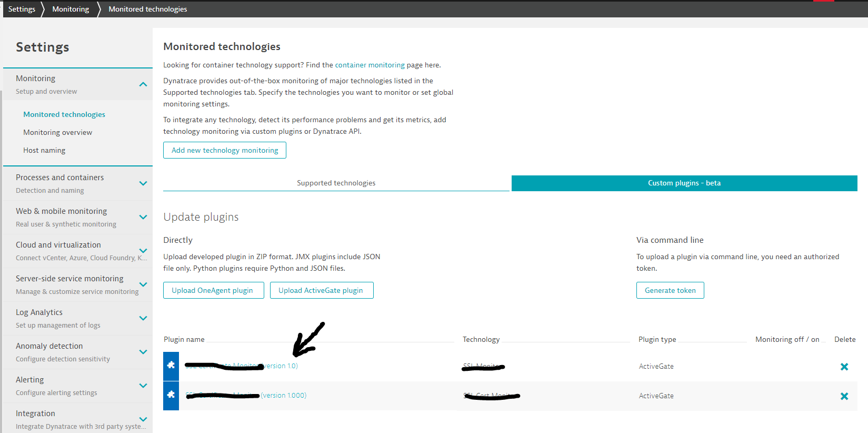Delete the version 1.000 plugin with X icon
The image size is (868, 433).
(844, 396)
